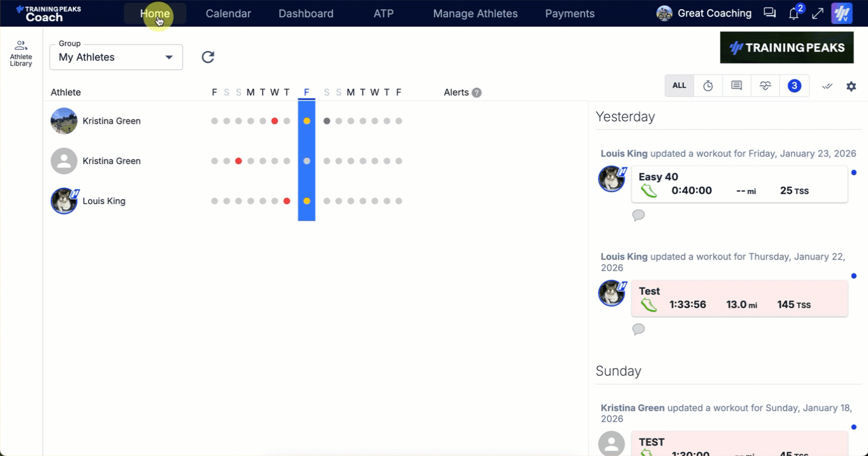Viewport: 868px width, 456px height.
Task: Open Louis King athlete row
Action: coord(104,201)
